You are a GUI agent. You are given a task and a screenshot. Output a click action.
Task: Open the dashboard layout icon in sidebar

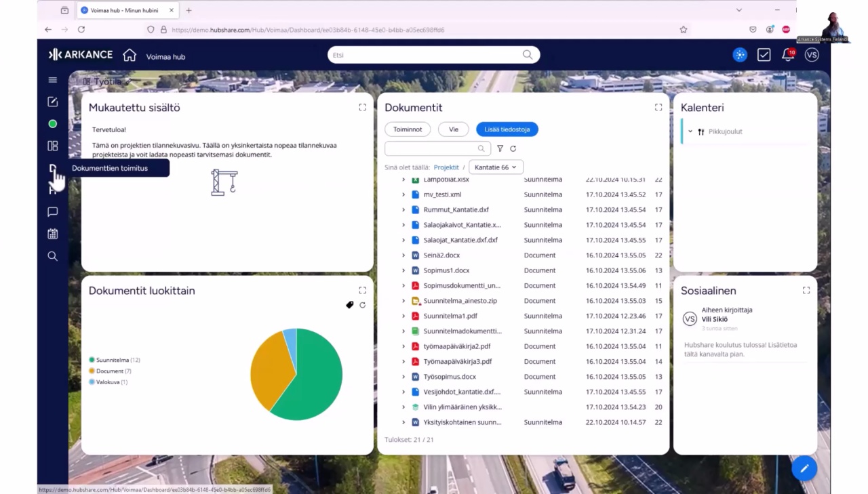coord(52,146)
